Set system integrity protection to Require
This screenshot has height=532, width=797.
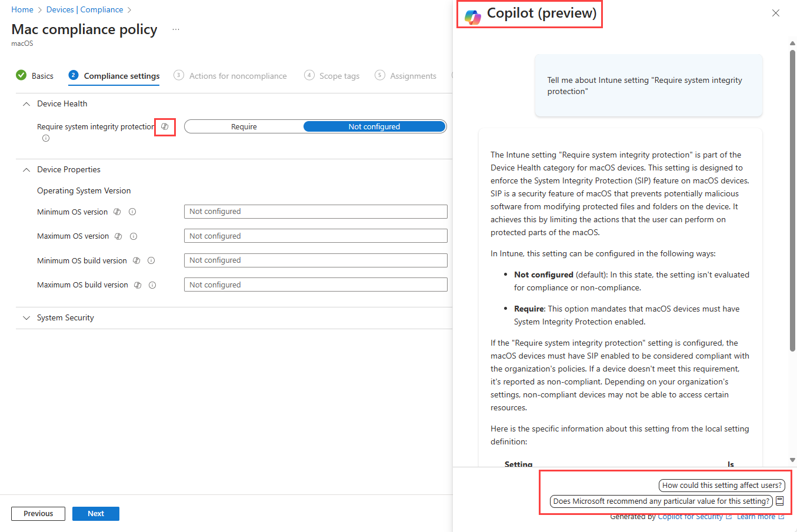point(244,126)
